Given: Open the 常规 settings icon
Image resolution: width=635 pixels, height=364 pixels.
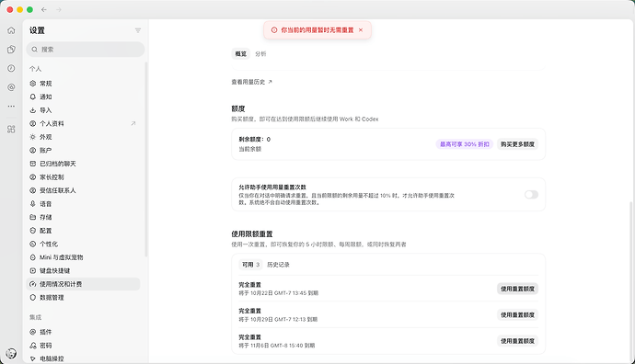Looking at the screenshot, I should 33,84.
